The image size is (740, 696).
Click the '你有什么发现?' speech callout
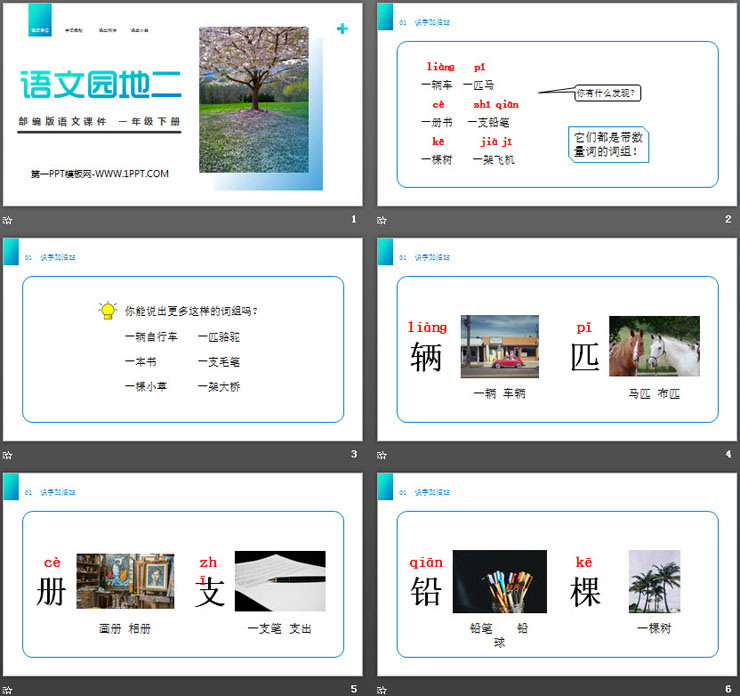(608, 93)
